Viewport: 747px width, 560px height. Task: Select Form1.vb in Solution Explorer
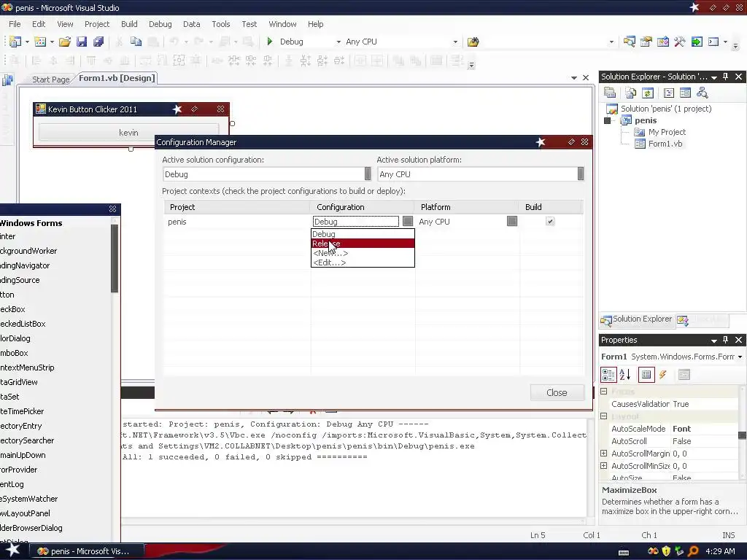click(665, 144)
